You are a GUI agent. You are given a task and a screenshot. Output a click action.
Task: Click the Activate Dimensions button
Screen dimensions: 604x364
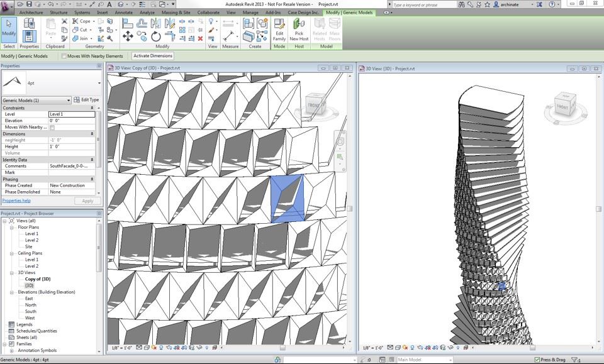(152, 55)
